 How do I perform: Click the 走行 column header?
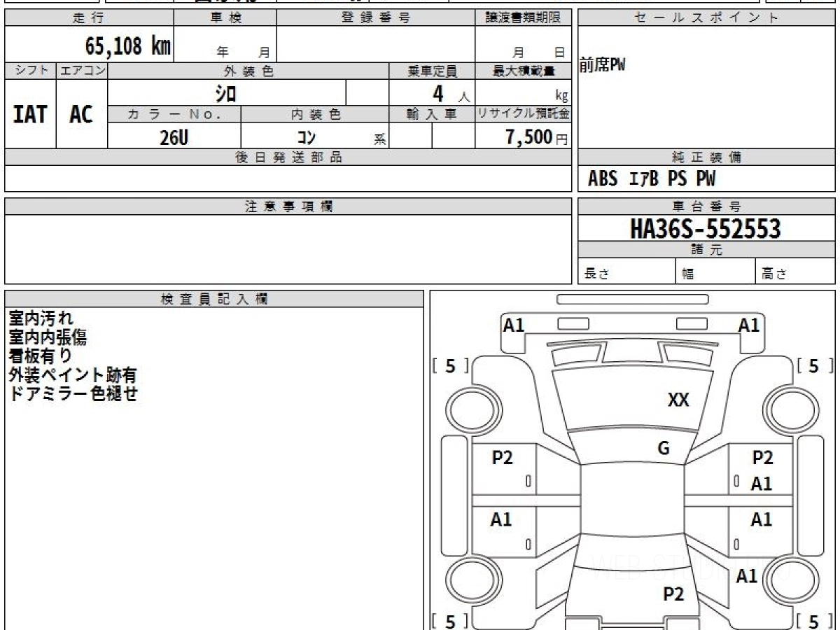click(89, 18)
